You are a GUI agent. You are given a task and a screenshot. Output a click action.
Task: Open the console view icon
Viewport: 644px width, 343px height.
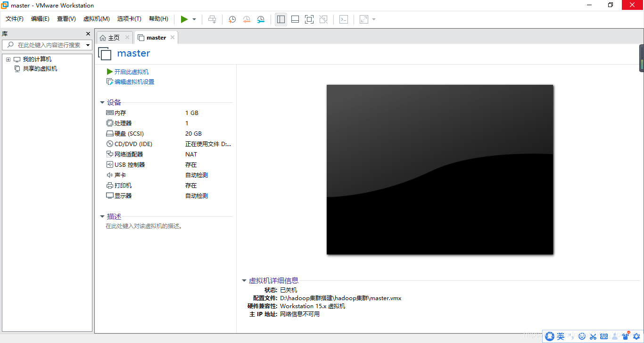click(344, 19)
